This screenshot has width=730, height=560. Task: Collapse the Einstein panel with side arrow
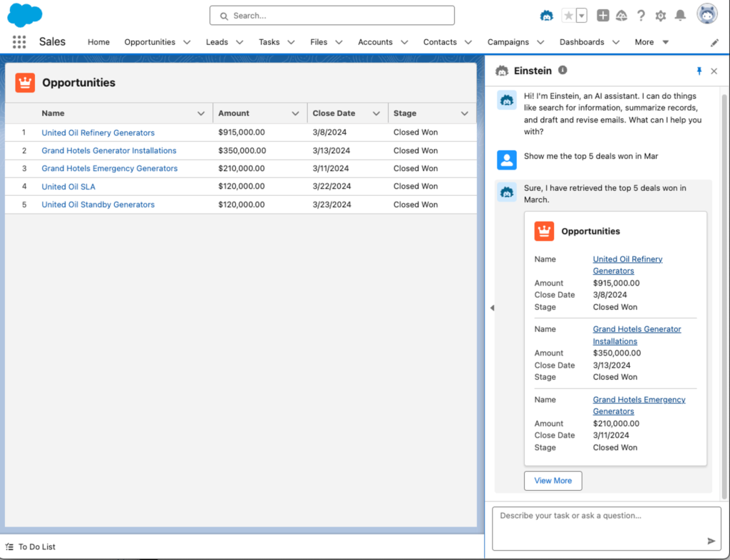tap(492, 308)
